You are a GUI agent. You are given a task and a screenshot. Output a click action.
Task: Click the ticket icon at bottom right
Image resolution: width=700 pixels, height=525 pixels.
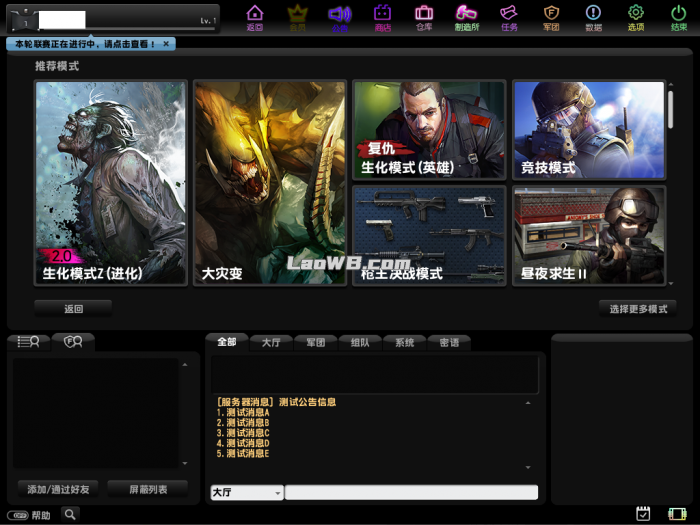(677, 514)
